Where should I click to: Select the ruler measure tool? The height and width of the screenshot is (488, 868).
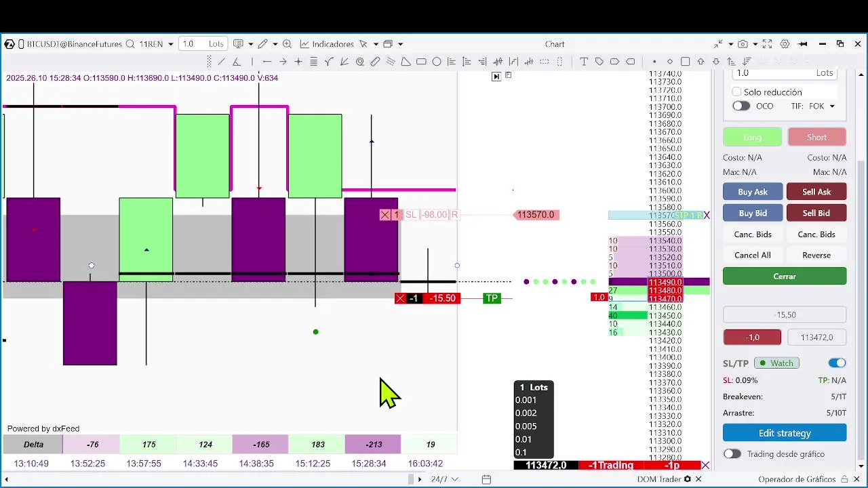click(375, 62)
